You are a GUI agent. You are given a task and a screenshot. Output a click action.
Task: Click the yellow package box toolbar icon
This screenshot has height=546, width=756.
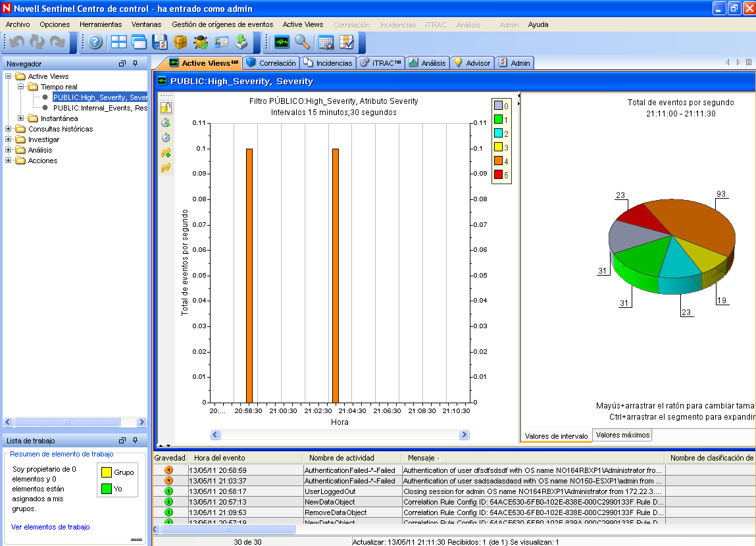[x=180, y=42]
